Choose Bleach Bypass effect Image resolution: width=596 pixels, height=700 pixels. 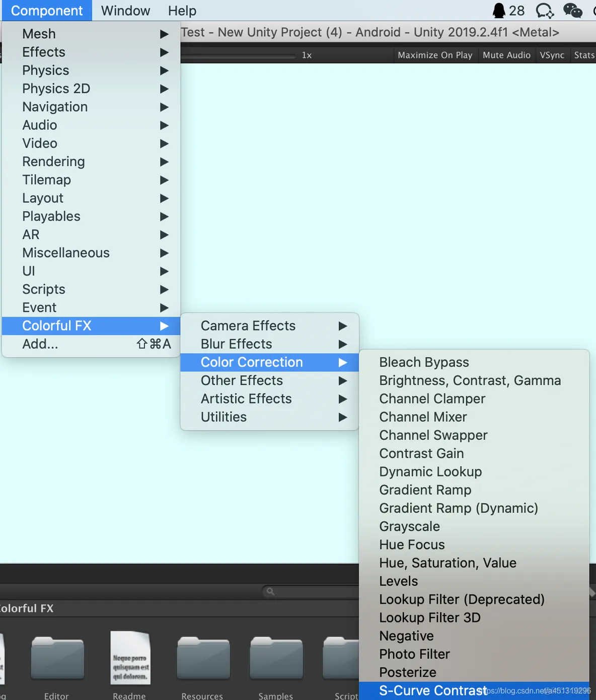(474, 362)
